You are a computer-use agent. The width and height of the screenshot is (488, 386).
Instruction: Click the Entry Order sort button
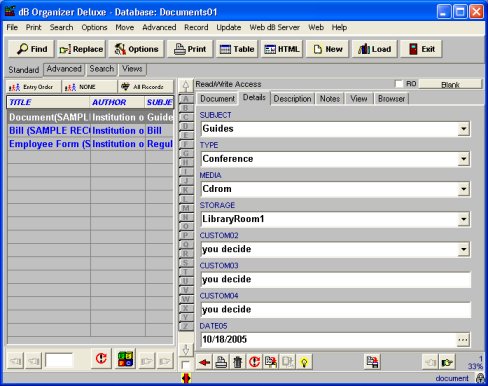tap(34, 87)
